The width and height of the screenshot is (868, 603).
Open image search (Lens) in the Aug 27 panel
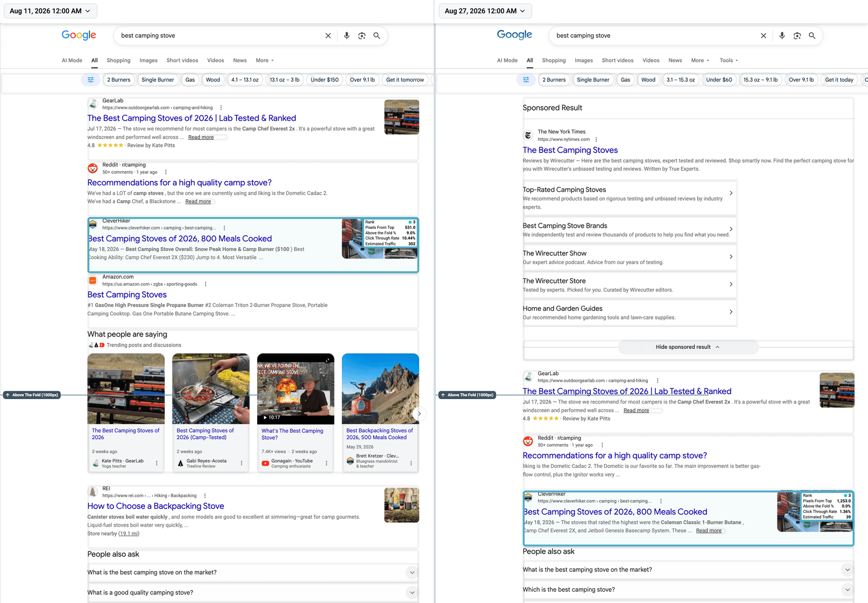(797, 36)
